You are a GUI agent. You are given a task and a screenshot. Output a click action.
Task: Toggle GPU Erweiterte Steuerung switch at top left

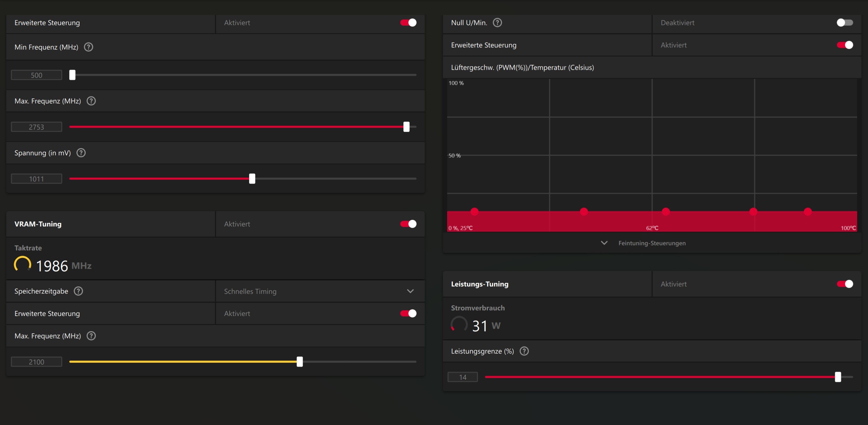pyautogui.click(x=408, y=22)
